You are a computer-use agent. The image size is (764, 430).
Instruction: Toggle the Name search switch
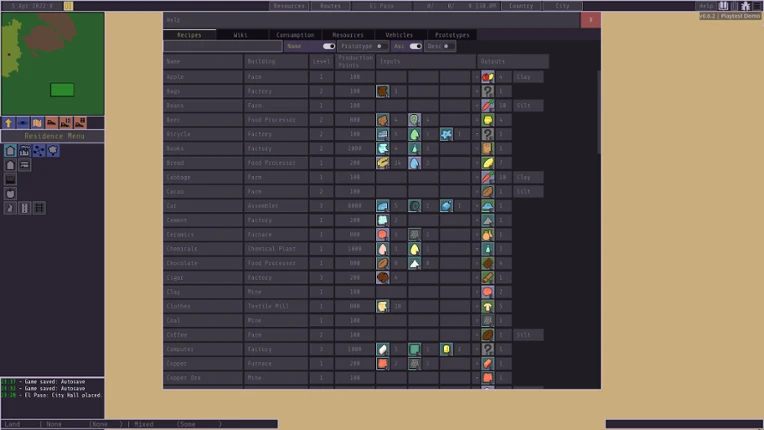click(x=329, y=46)
